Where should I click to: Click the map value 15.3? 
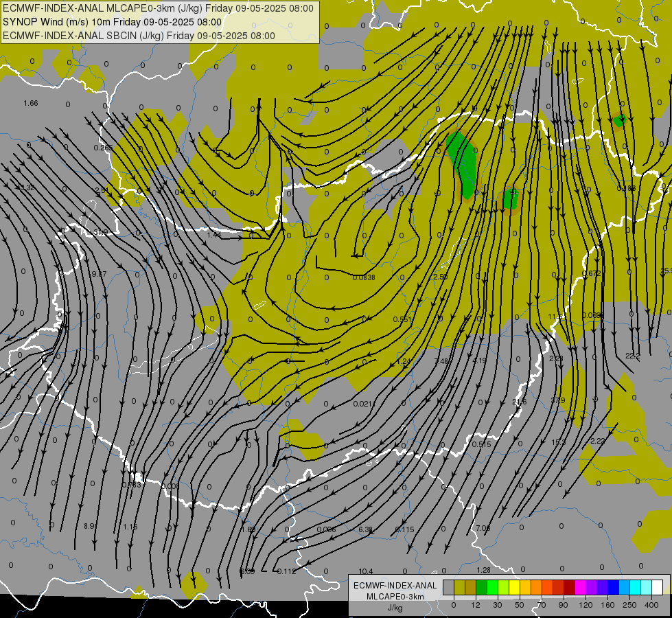pos(559,442)
